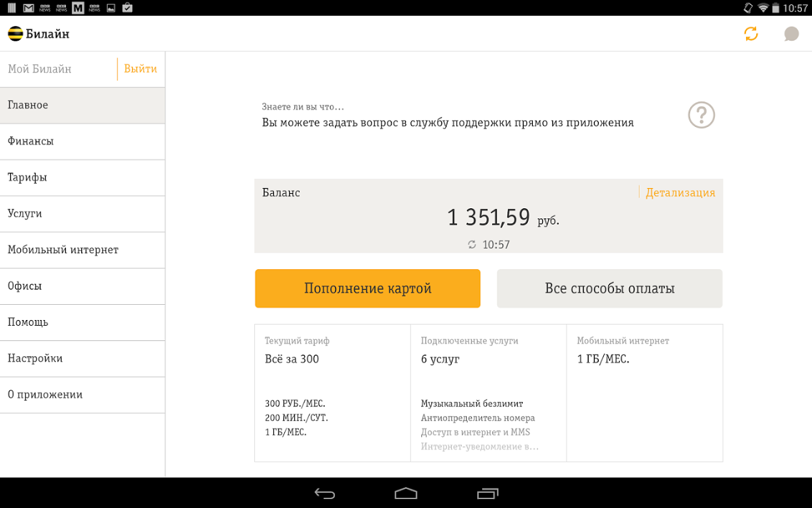Tap Музыкальный безлимит service entry
The image size is (812, 508).
coord(472,404)
